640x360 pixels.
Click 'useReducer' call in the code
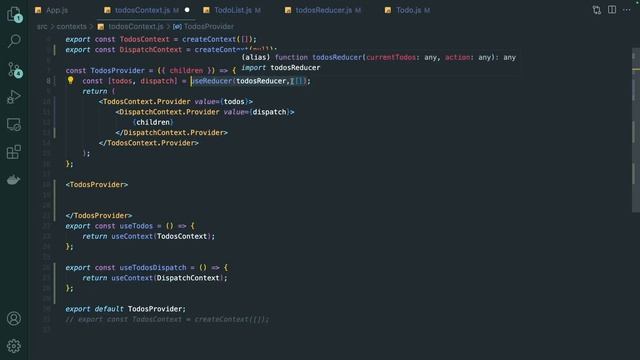coord(211,81)
